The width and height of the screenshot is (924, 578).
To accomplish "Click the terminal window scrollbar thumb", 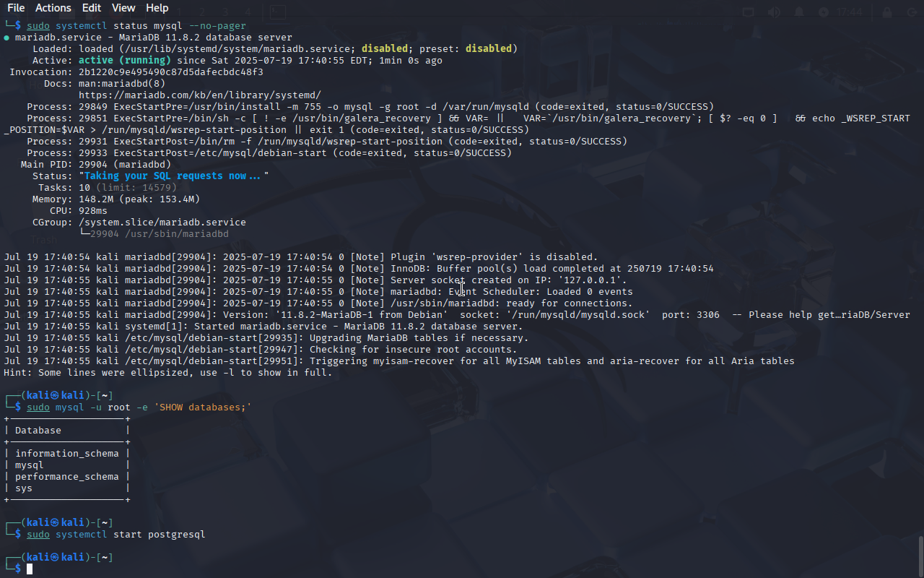I will pyautogui.click(x=920, y=556).
